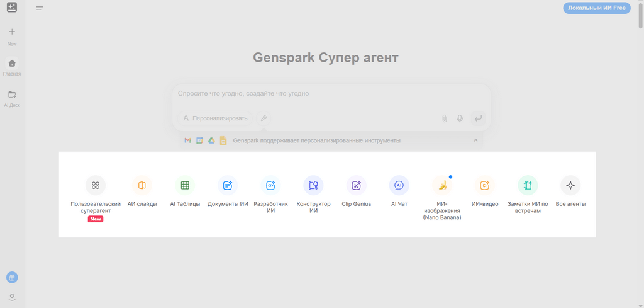Click the Google Calendar icon in banner
Screen dimensions: 644x308
click(x=199, y=140)
